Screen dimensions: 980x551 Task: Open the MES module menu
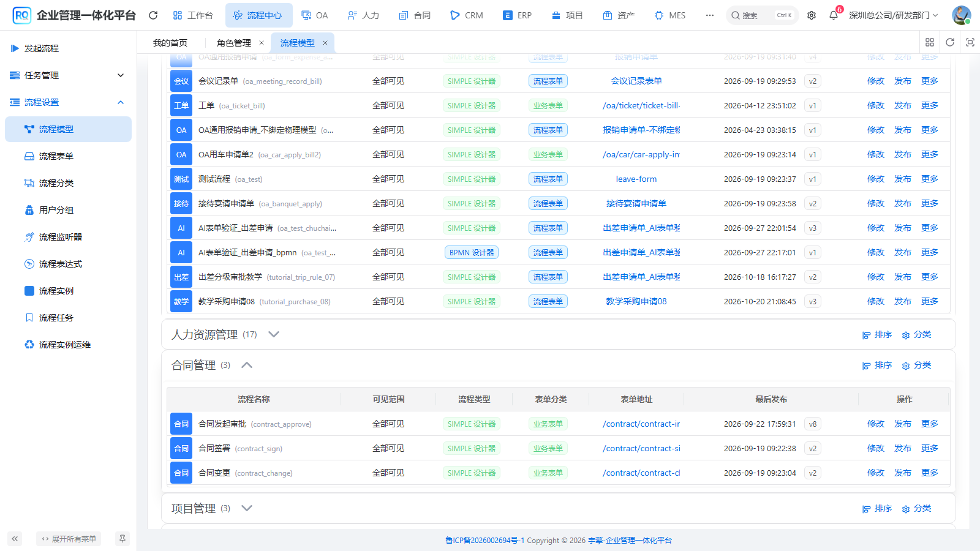(x=670, y=15)
